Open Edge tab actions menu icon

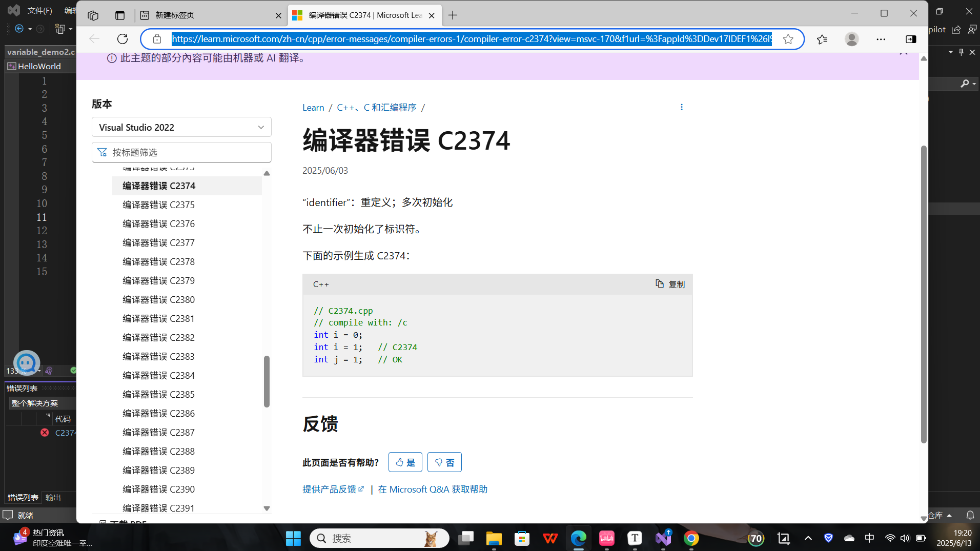pyautogui.click(x=93, y=15)
